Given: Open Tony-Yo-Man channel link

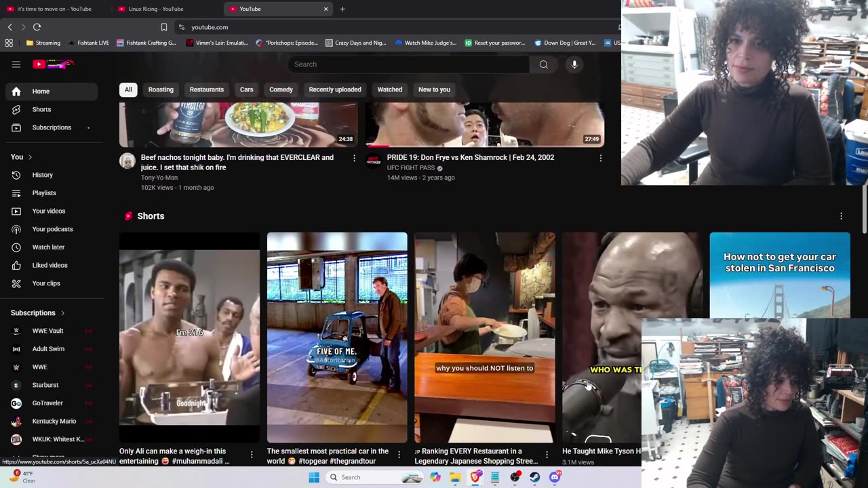Looking at the screenshot, I should 159,178.
